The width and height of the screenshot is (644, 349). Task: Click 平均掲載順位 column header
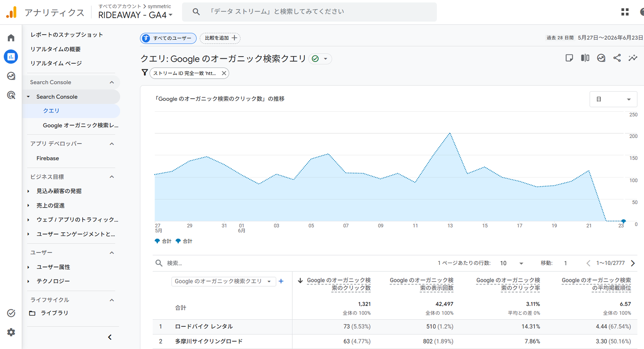pyautogui.click(x=596, y=284)
